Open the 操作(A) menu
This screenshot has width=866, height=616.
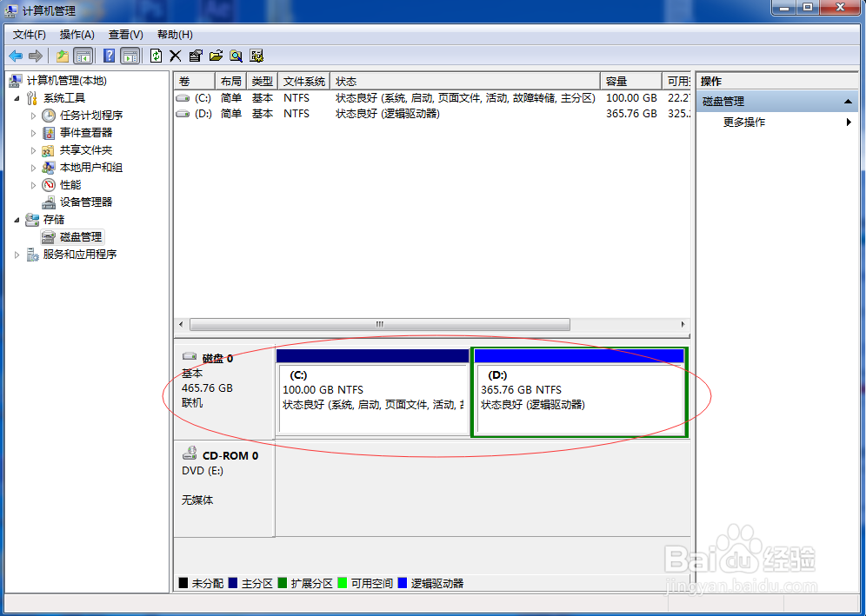pos(77,35)
